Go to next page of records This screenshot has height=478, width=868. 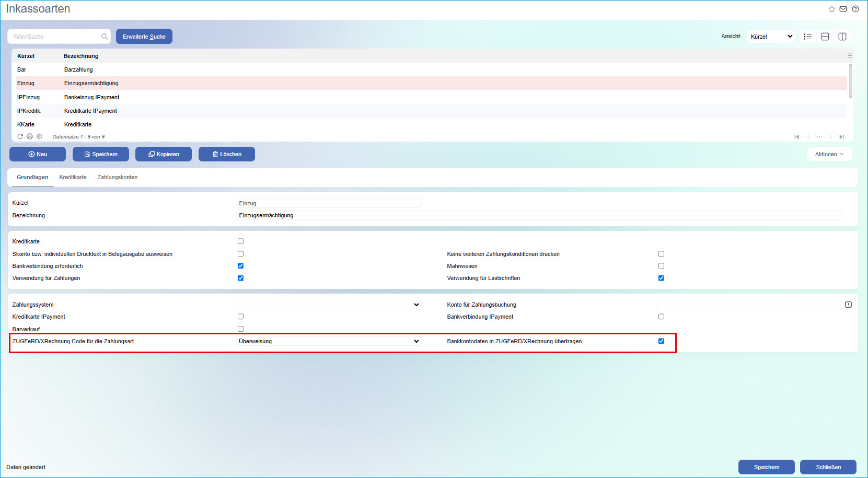[x=830, y=137]
